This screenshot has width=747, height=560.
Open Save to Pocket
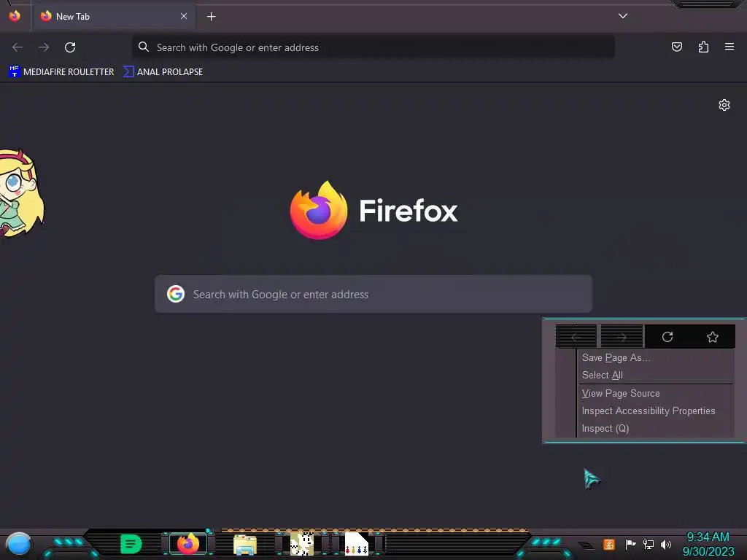[x=676, y=47]
